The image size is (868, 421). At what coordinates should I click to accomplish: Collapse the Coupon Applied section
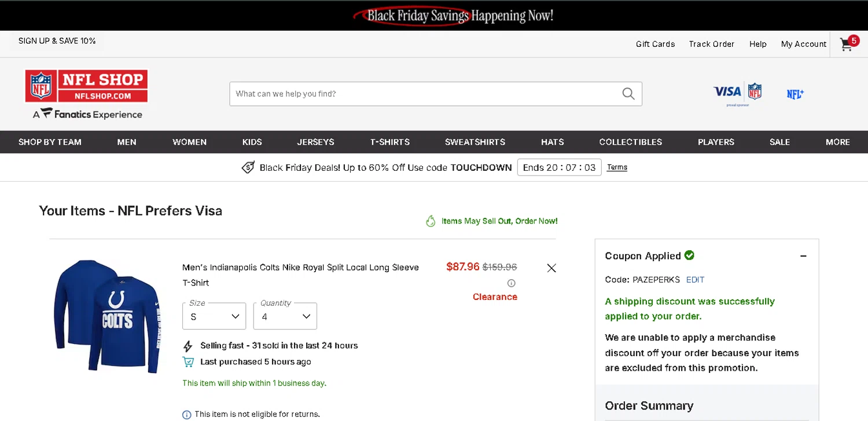803,256
